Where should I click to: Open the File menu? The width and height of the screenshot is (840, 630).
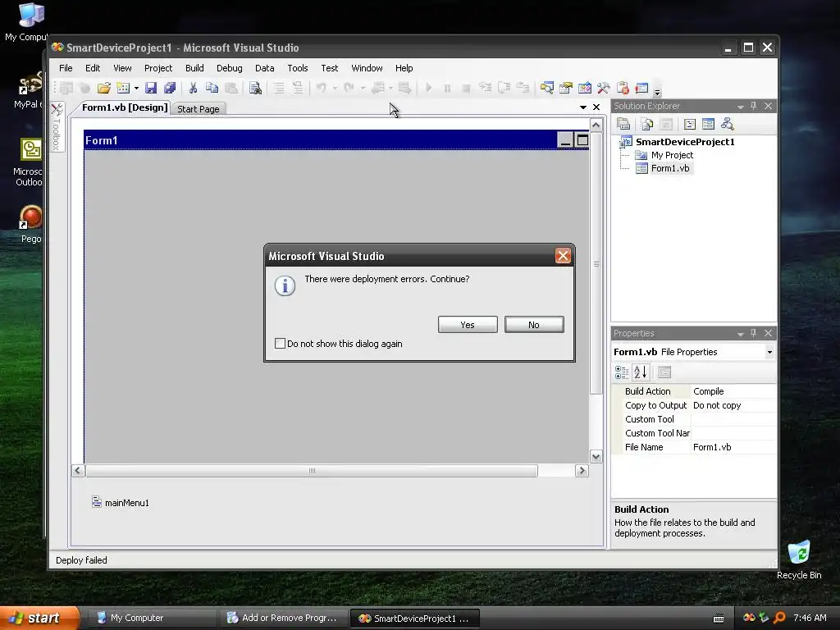point(66,68)
